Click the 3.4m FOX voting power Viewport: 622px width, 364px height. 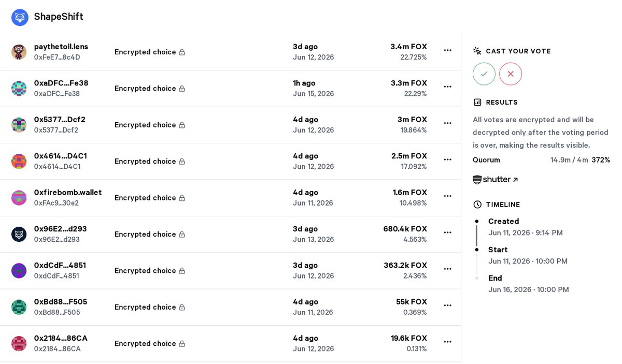409,47
